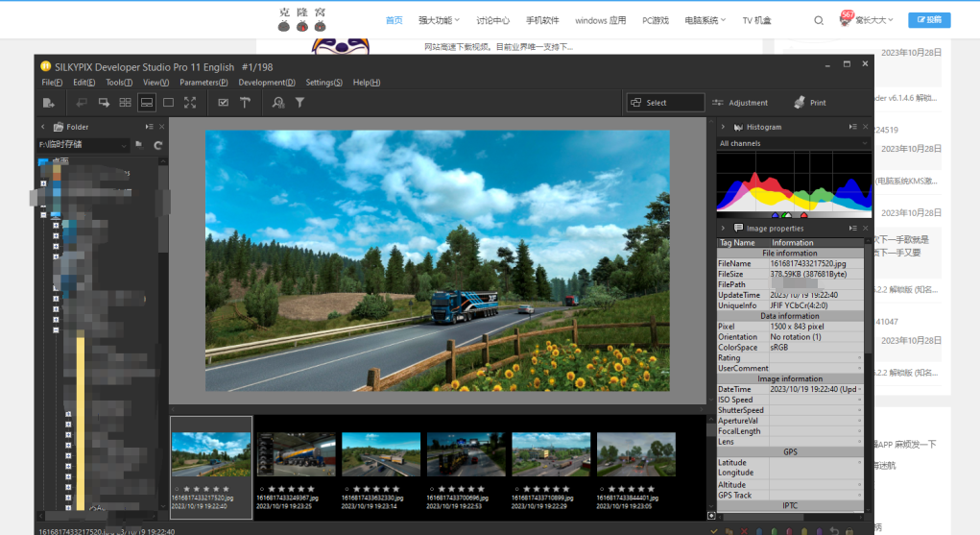Expand 电脑系统 dropdown on website navigation
980x535 pixels.
(705, 20)
